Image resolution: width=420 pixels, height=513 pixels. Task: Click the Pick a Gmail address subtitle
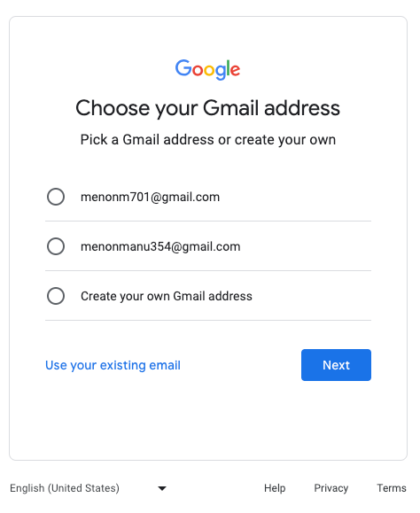208,140
